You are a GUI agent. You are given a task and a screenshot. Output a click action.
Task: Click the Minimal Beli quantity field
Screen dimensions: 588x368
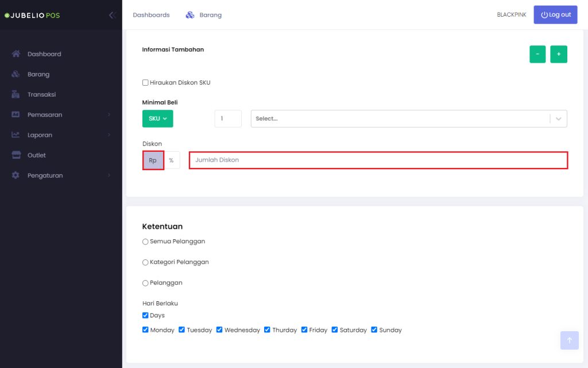(228, 118)
